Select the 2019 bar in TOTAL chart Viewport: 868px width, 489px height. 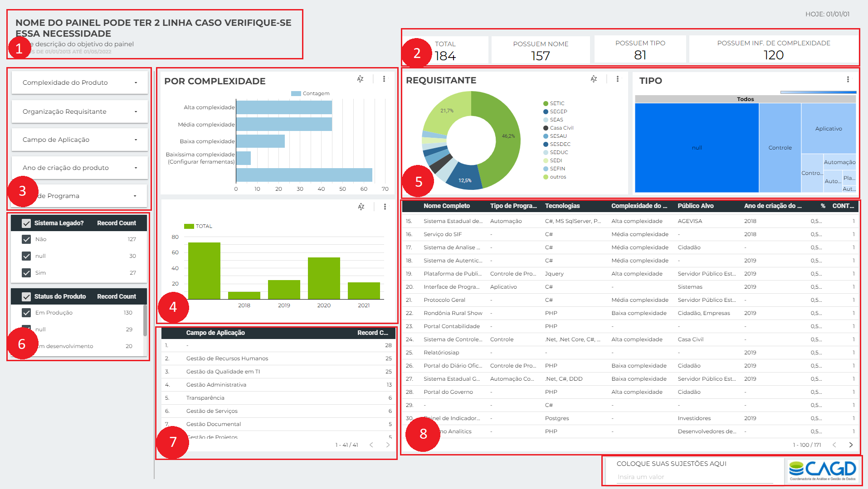284,290
